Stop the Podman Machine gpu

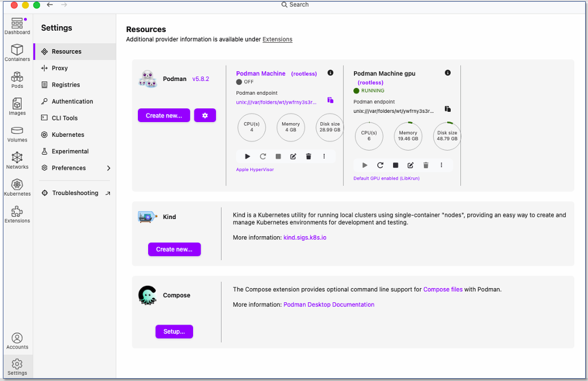[395, 165]
